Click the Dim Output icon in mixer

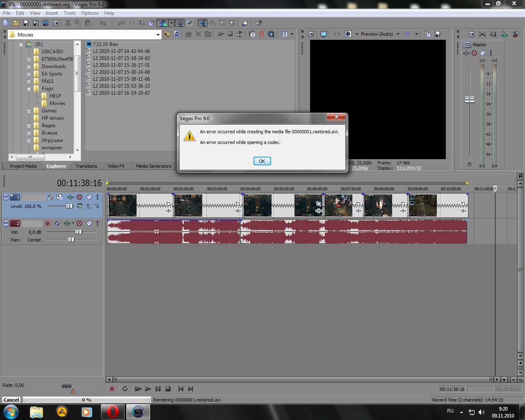point(493,34)
